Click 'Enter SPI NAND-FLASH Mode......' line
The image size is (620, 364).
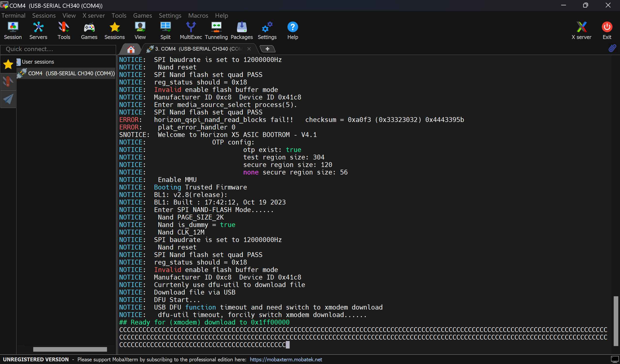tap(196, 210)
